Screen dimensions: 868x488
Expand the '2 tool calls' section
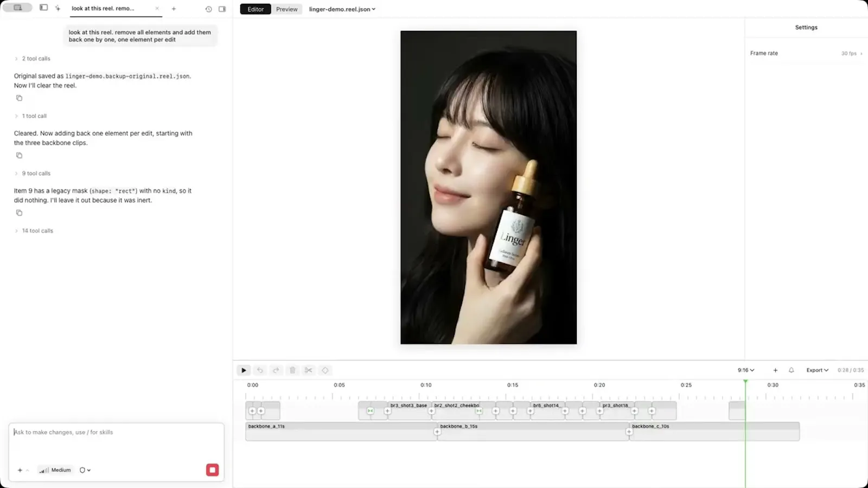[33, 59]
